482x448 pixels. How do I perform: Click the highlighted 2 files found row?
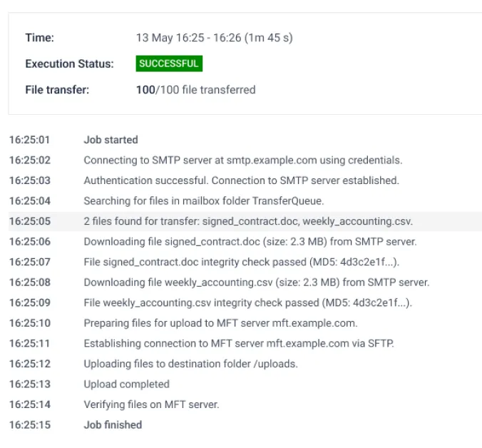(x=245, y=221)
